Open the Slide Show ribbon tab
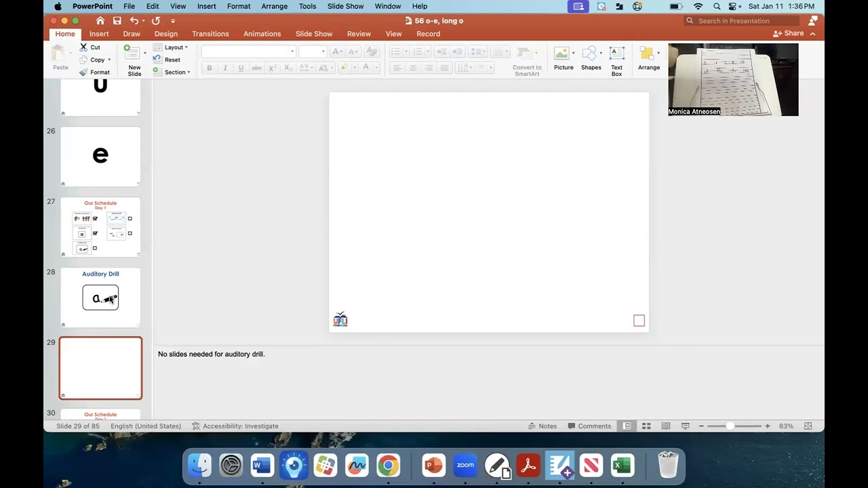Viewport: 868px width, 488px height. click(314, 34)
